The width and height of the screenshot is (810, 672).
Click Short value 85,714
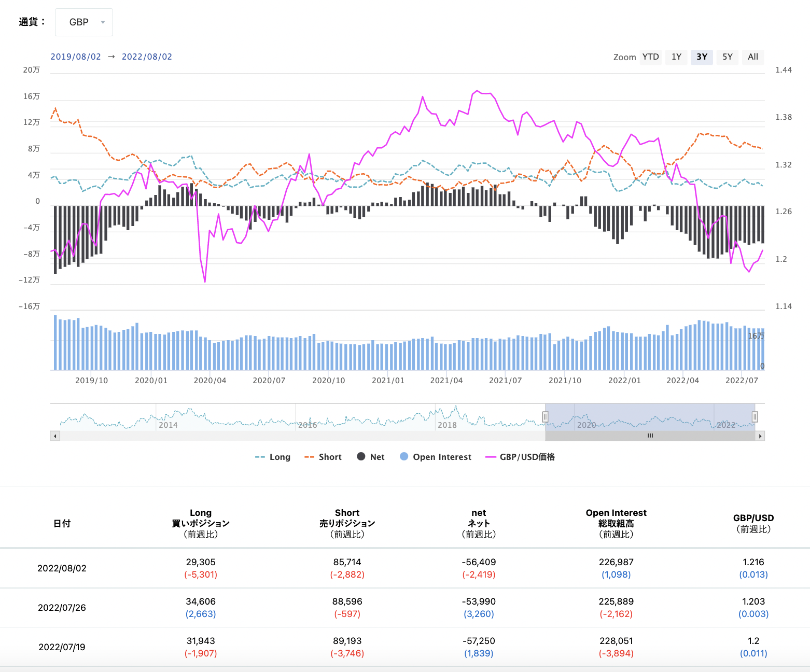pyautogui.click(x=347, y=562)
